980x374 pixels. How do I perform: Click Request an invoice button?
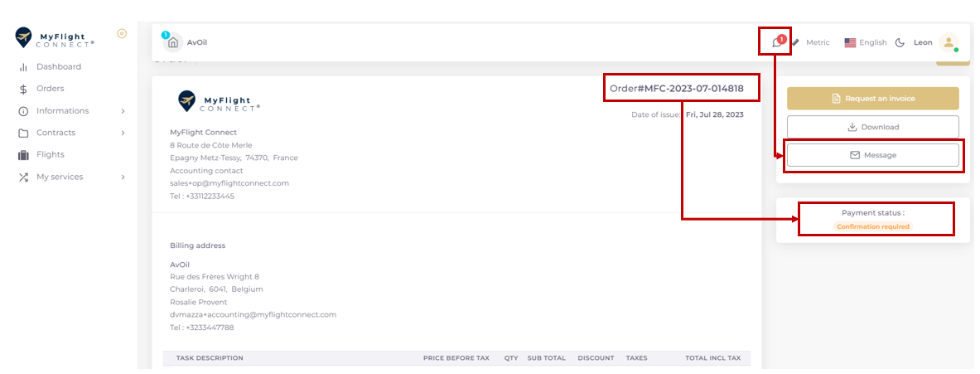pos(872,99)
